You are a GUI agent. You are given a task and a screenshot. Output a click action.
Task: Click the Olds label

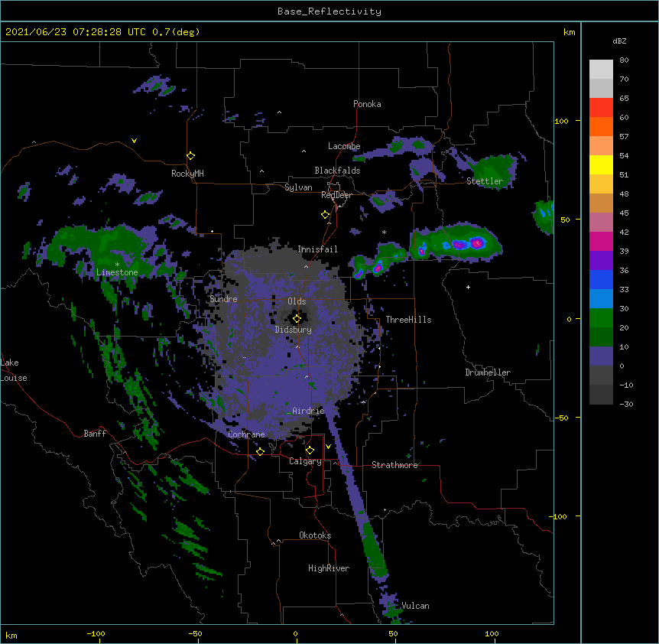coord(297,301)
